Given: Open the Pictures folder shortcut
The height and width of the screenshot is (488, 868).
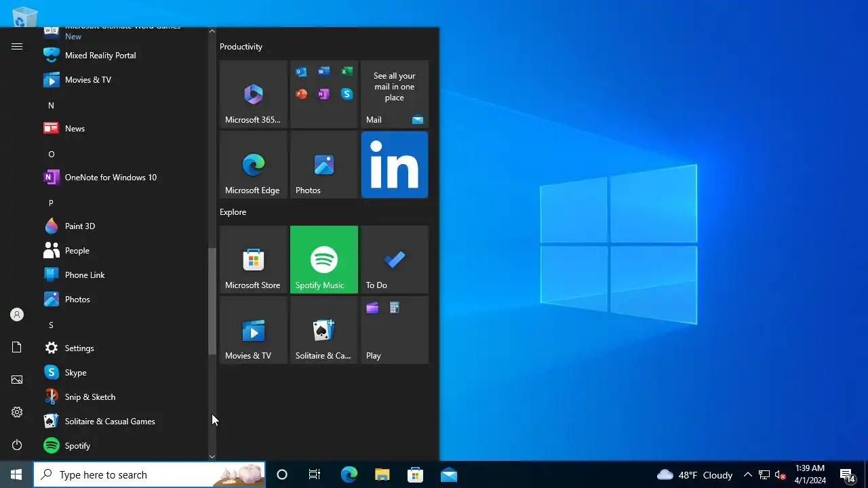Looking at the screenshot, I should [x=17, y=380].
